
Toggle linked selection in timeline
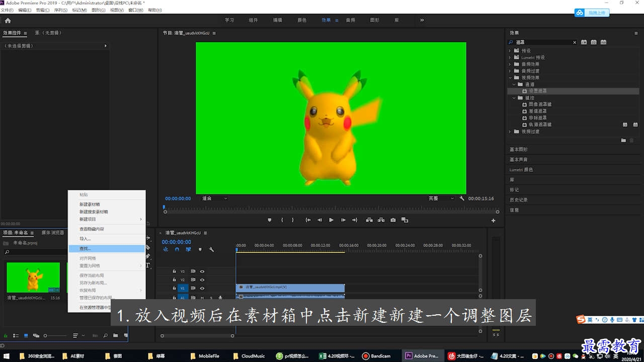188,249
